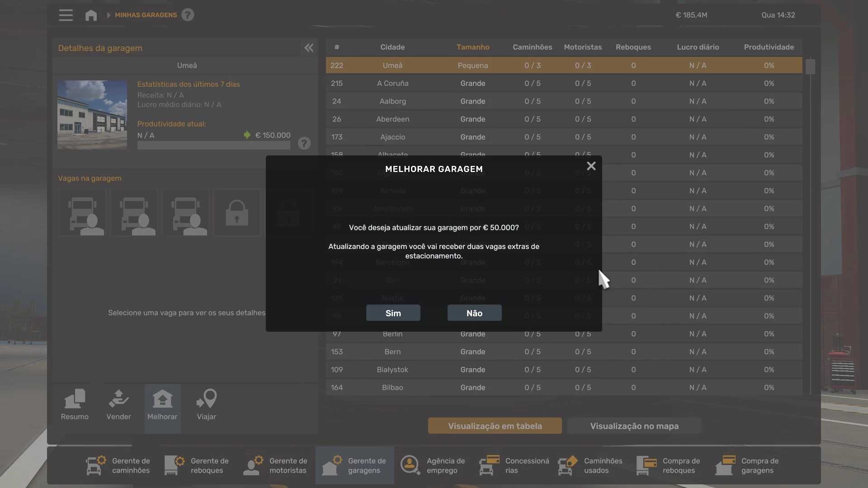Click the productivity progress bar
This screenshot has width=868, height=488.
click(x=213, y=145)
